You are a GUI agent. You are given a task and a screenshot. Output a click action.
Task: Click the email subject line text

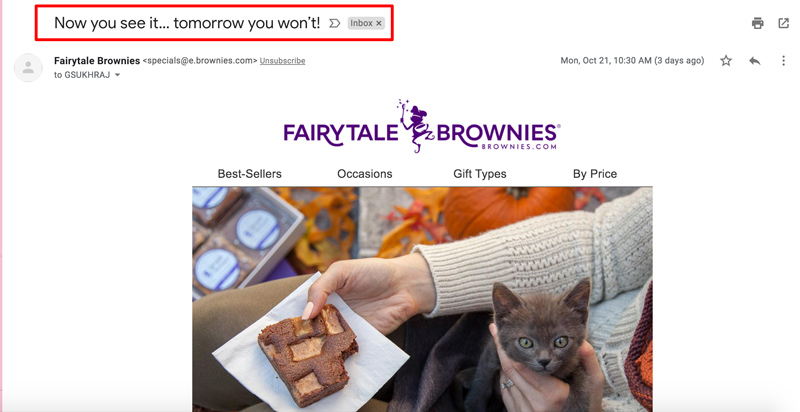(187, 23)
